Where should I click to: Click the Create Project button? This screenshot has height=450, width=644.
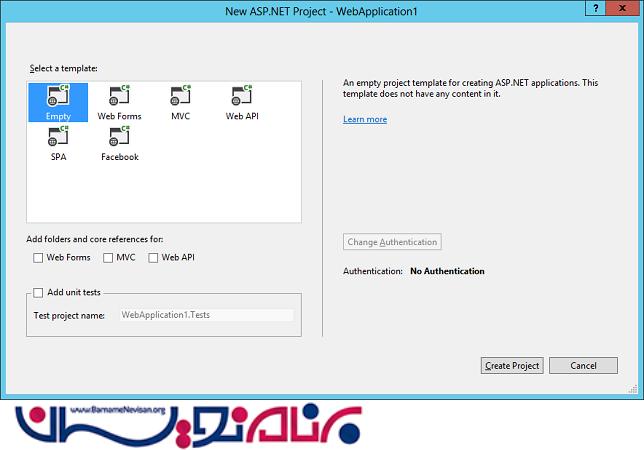[x=512, y=365]
